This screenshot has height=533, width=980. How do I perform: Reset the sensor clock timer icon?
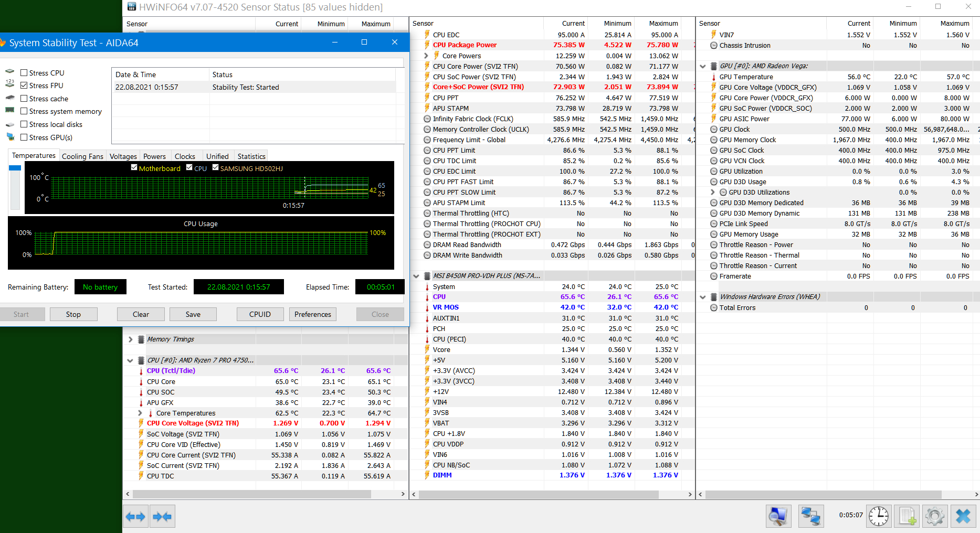coord(878,517)
